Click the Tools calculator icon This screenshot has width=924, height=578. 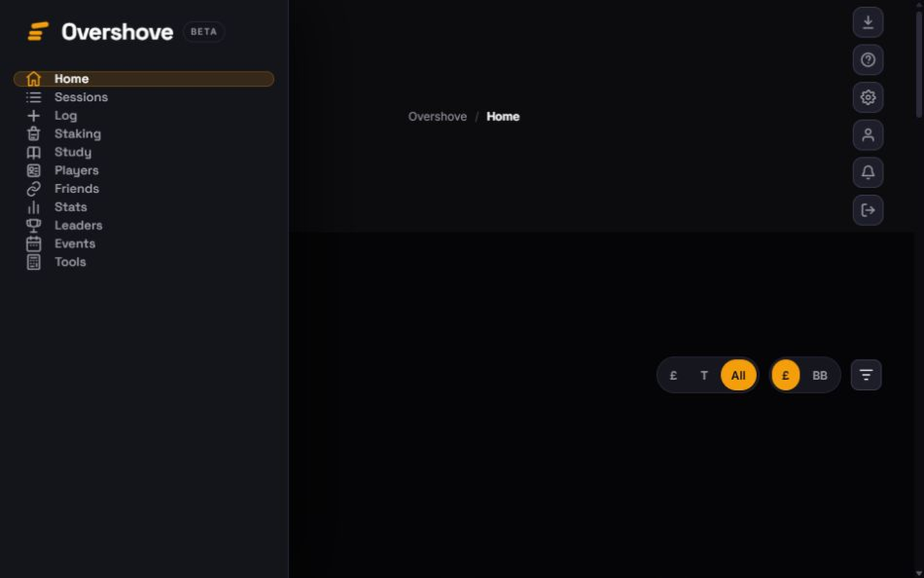coord(33,262)
